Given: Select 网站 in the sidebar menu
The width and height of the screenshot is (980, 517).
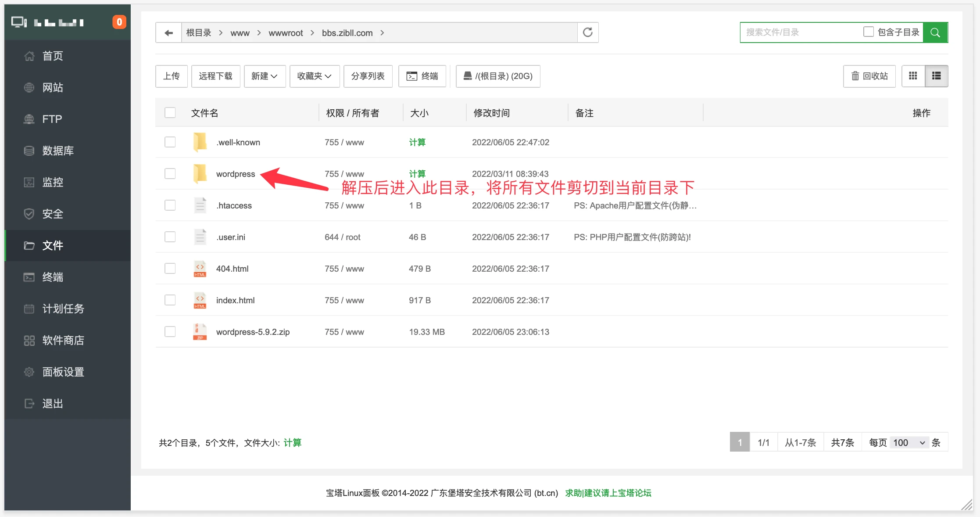Looking at the screenshot, I should coord(53,87).
